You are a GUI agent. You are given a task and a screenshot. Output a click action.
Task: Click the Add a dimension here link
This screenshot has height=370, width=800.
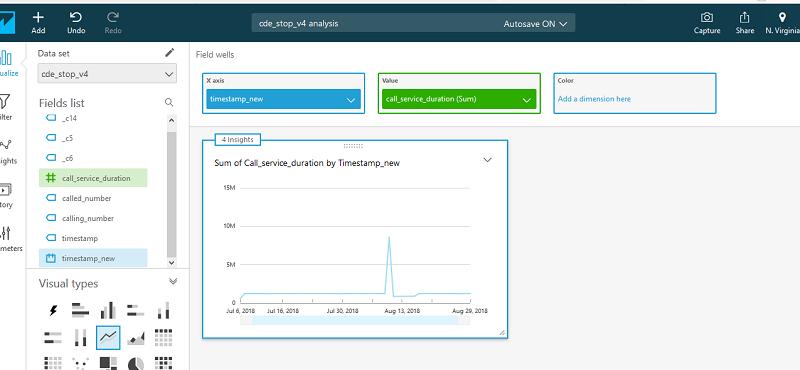tap(594, 99)
